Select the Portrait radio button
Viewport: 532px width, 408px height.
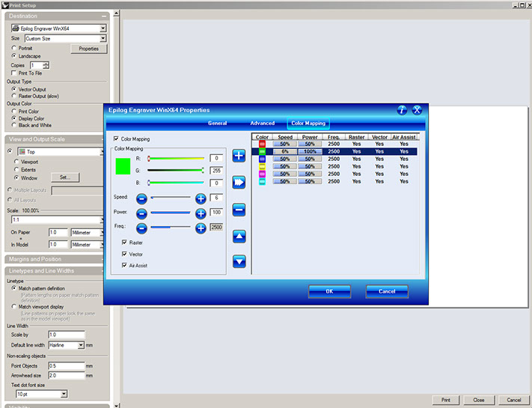coord(14,48)
